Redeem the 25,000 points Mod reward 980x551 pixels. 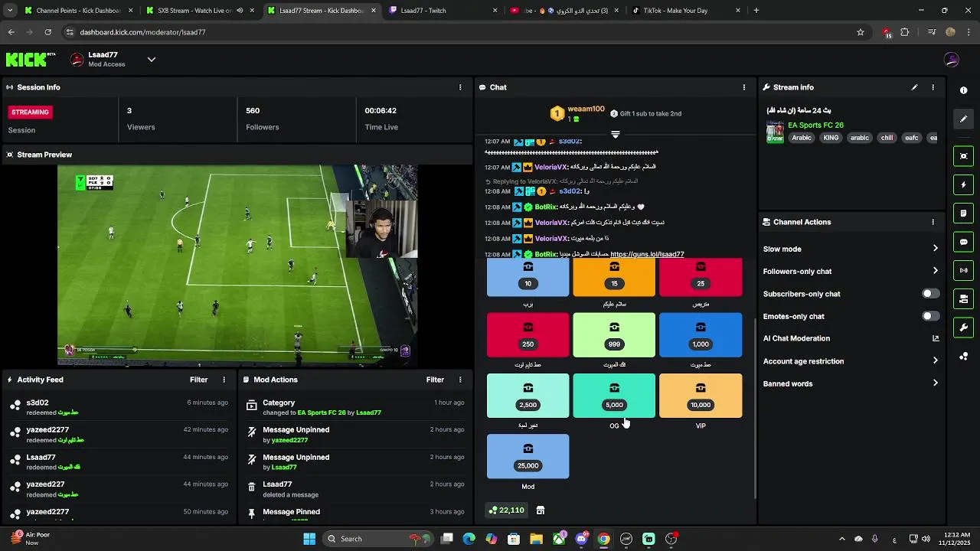(x=528, y=456)
